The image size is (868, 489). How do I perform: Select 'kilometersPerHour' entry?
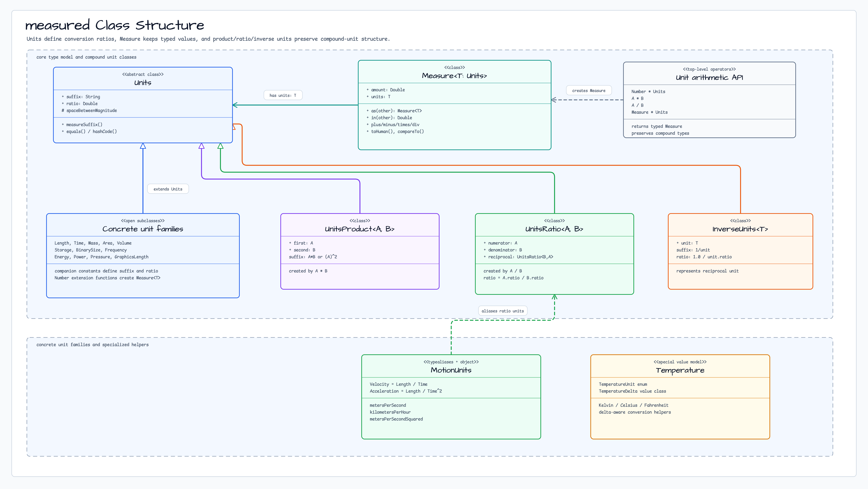tap(390, 412)
